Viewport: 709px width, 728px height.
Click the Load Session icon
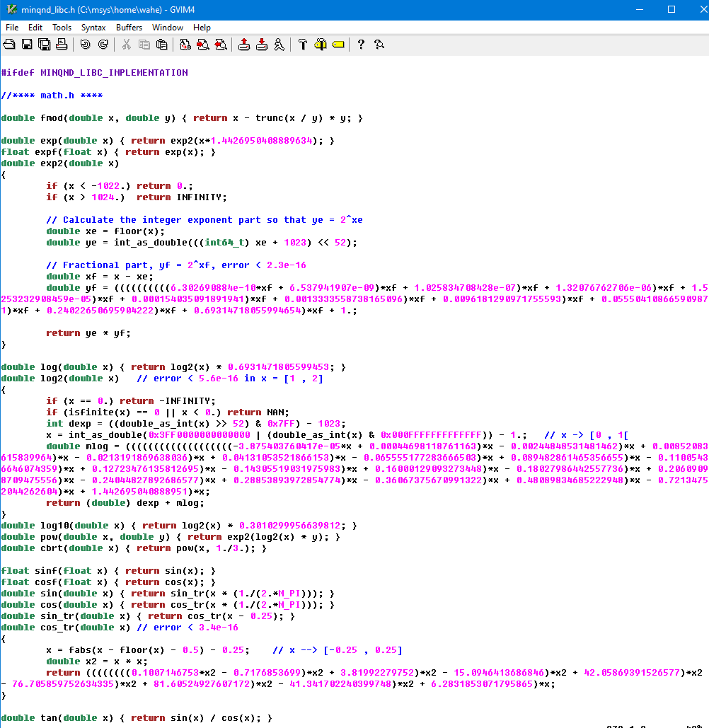pos(244,45)
